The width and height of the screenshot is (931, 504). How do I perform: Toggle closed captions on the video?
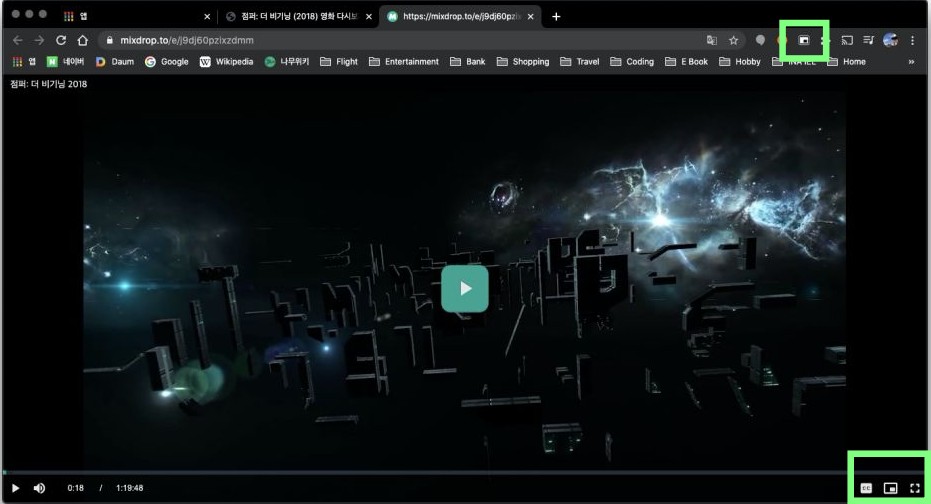point(866,488)
